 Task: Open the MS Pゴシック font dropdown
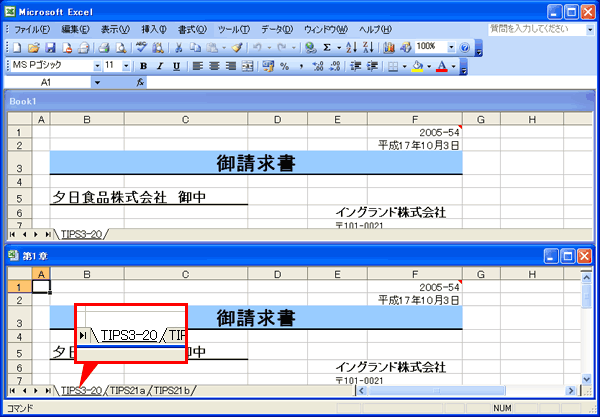tap(97, 66)
